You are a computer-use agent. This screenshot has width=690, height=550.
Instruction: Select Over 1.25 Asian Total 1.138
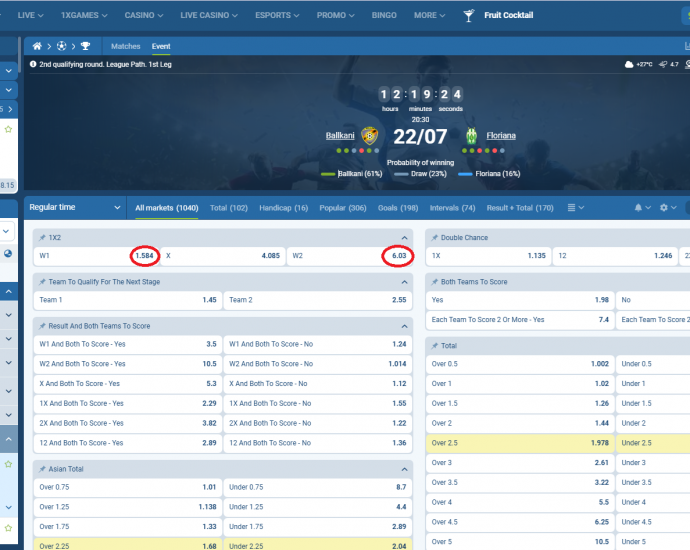pyautogui.click(x=128, y=507)
